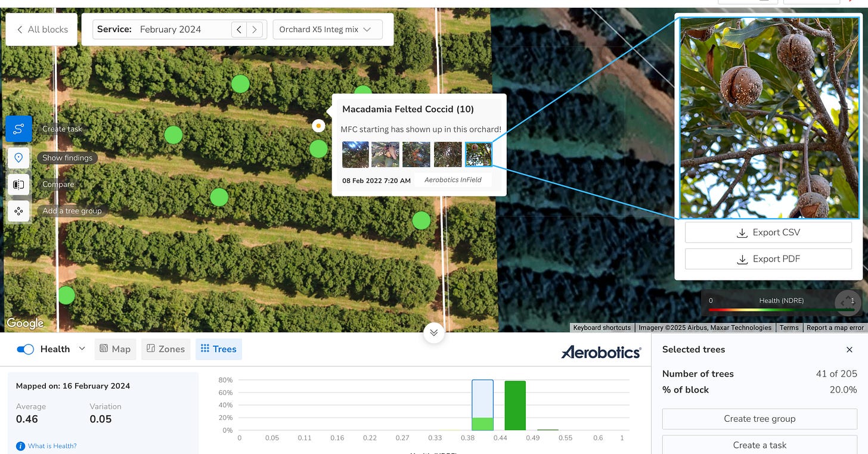Select previous service date arrow
The image size is (868, 454).
tap(239, 29)
